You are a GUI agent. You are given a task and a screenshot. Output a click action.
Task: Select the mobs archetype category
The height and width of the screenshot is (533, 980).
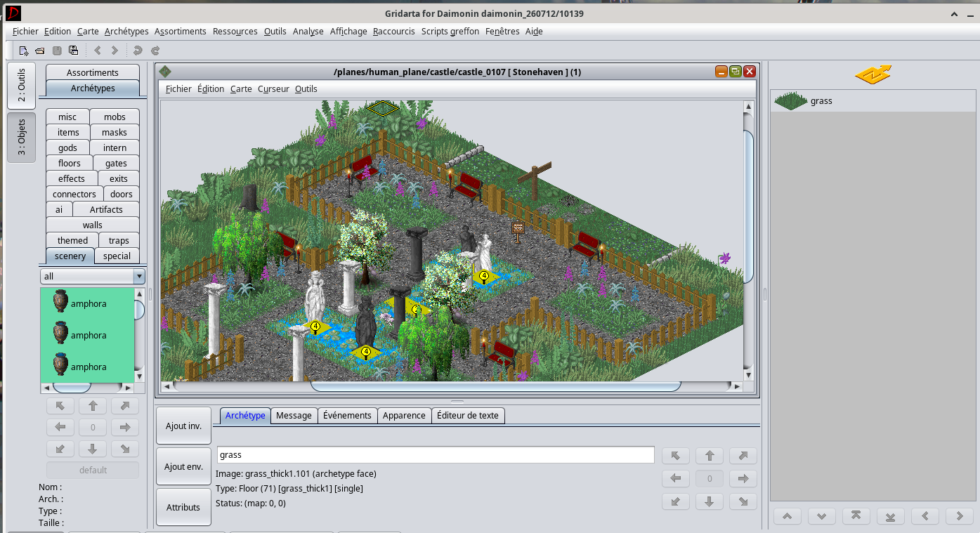point(115,117)
